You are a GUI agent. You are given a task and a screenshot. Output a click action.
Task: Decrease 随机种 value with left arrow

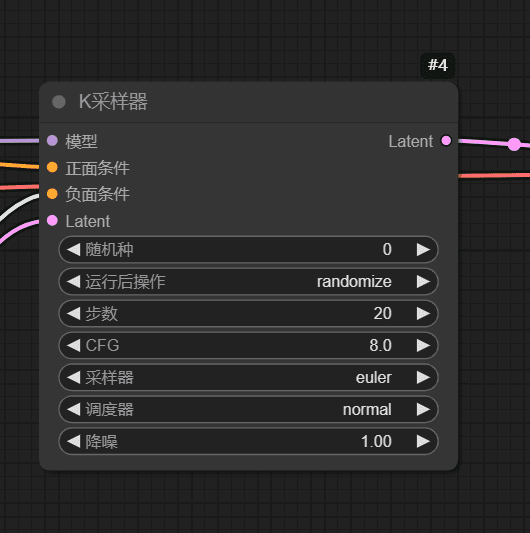[x=73, y=250]
